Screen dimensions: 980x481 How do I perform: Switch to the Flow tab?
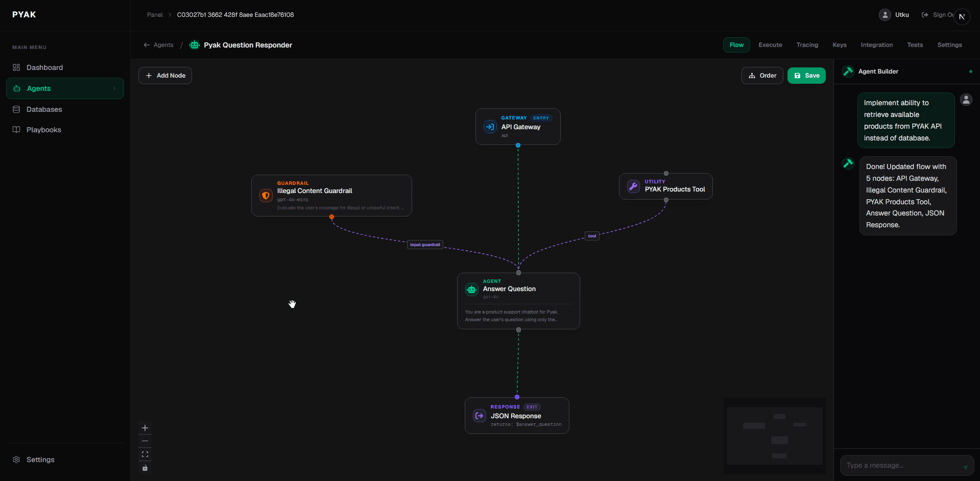coord(736,45)
